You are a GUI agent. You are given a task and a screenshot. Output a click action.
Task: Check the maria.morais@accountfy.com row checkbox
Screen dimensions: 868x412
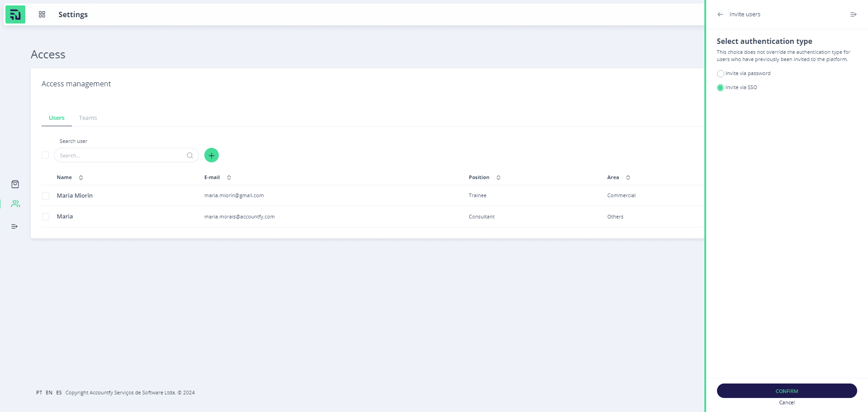point(46,217)
